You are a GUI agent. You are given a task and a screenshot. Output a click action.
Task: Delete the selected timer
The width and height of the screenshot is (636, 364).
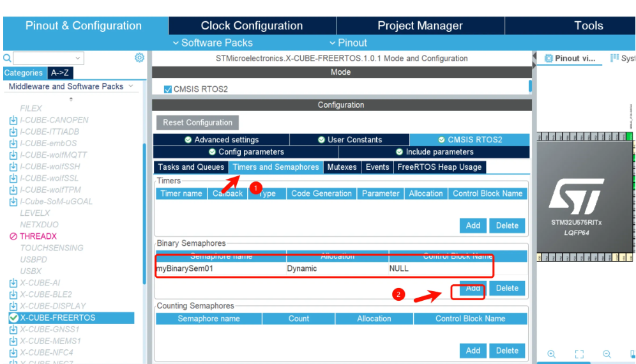[x=507, y=225]
